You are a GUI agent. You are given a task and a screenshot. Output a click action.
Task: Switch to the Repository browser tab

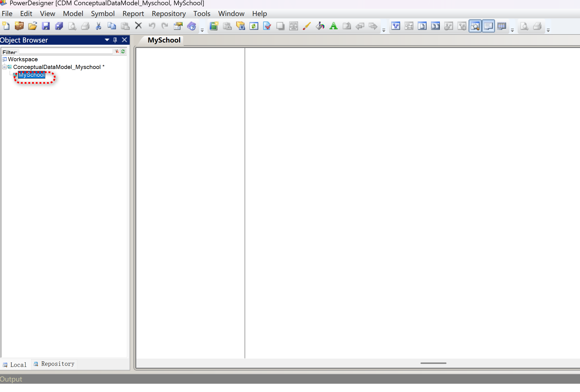pyautogui.click(x=54, y=364)
